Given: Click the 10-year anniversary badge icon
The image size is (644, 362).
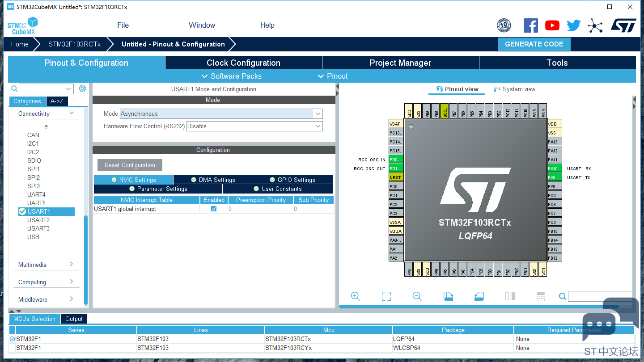Looking at the screenshot, I should point(504,25).
